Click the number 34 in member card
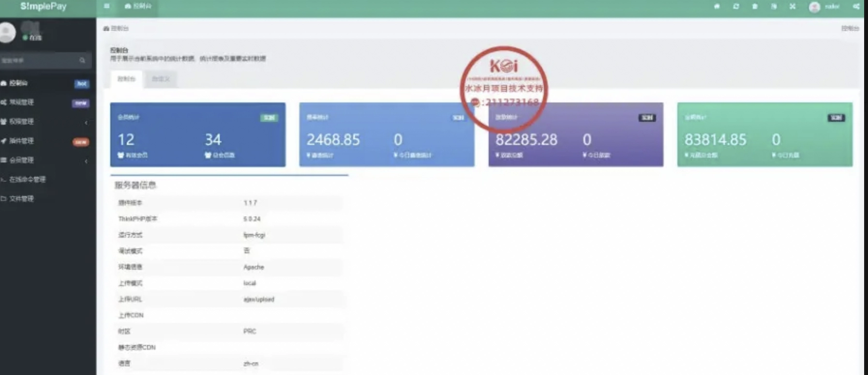This screenshot has height=375, width=868. [213, 140]
